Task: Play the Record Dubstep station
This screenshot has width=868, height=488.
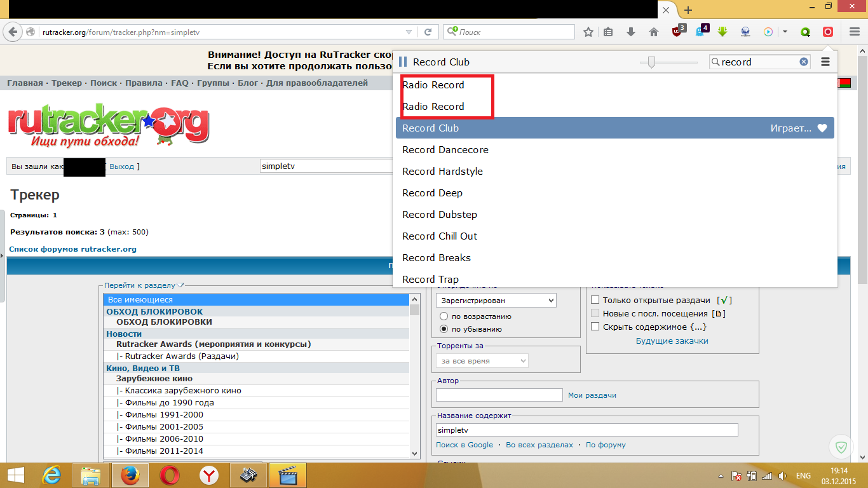Action: [x=614, y=215]
